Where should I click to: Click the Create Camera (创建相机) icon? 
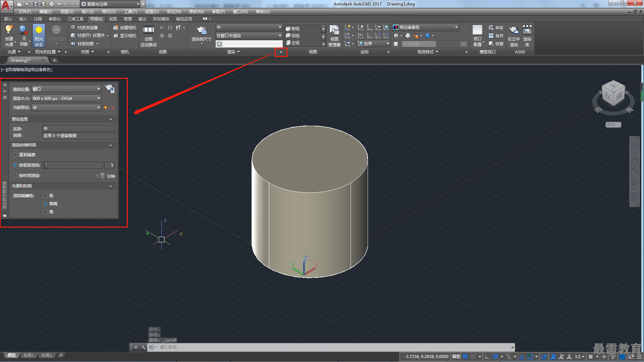[116, 27]
